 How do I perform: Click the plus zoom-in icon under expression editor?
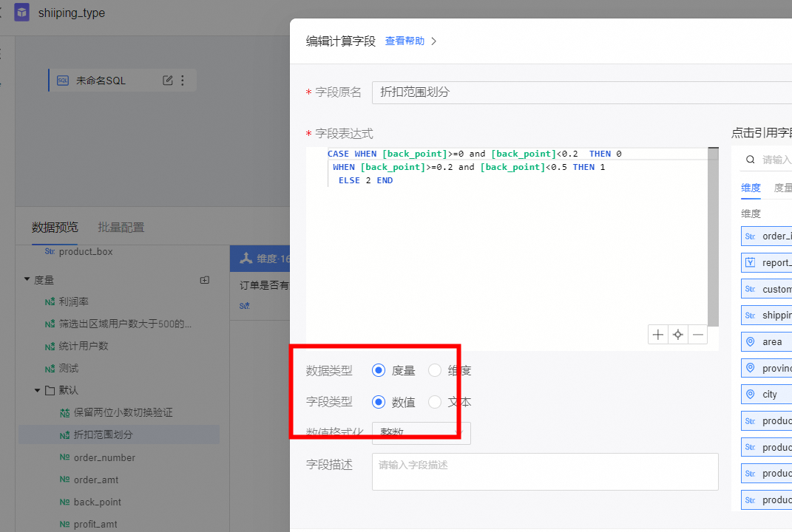click(657, 335)
